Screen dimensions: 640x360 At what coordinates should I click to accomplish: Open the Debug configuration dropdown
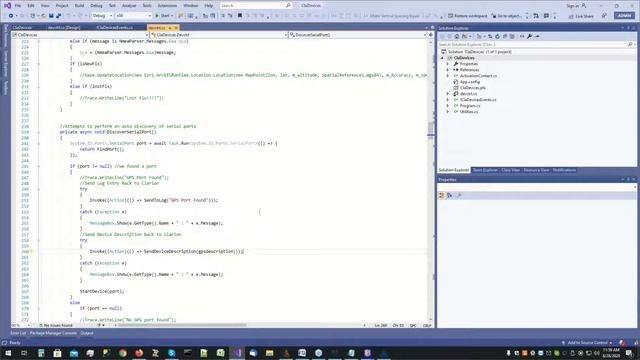[102, 16]
